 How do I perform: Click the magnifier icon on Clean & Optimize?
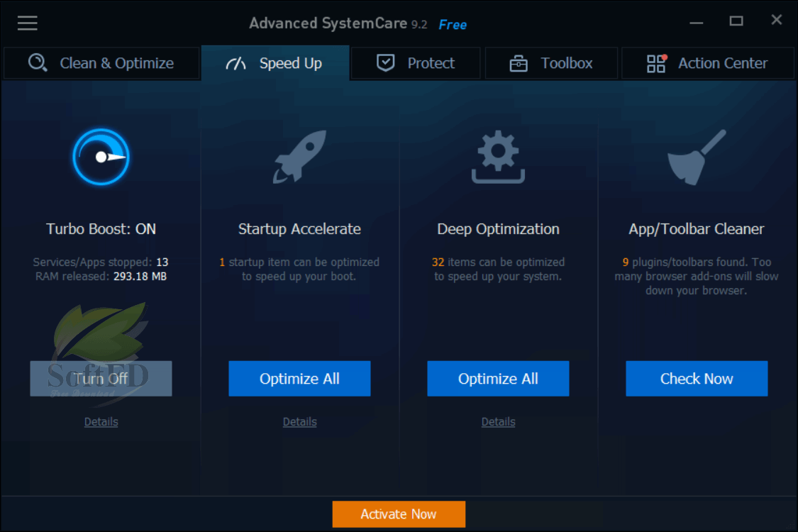tap(38, 63)
